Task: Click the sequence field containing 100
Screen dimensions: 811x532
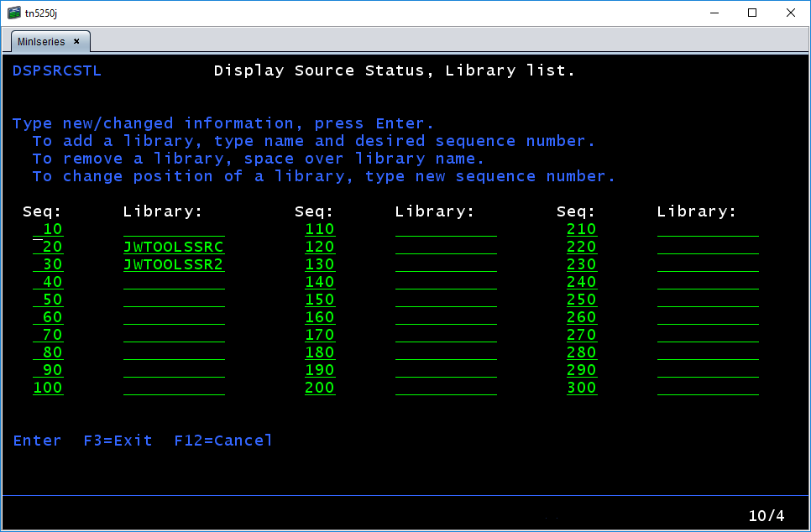Action: pos(48,387)
